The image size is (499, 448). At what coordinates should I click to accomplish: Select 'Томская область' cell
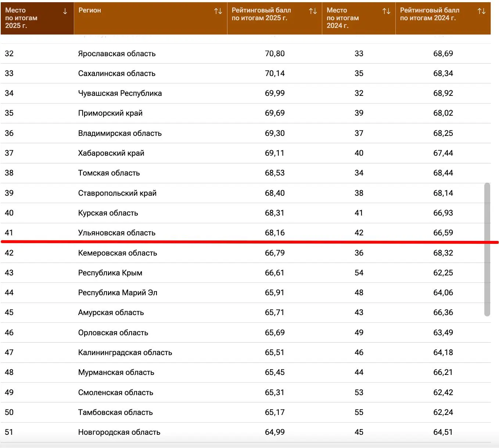(x=109, y=173)
